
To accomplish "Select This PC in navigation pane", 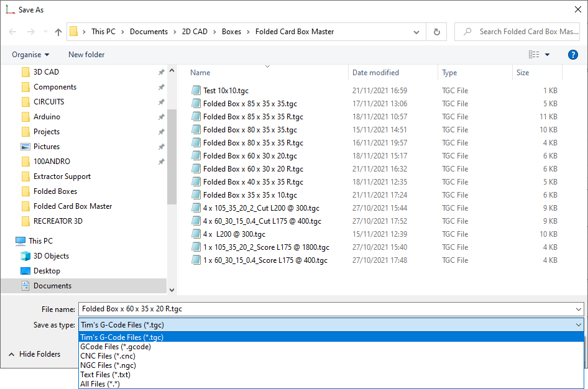I will 40,241.
